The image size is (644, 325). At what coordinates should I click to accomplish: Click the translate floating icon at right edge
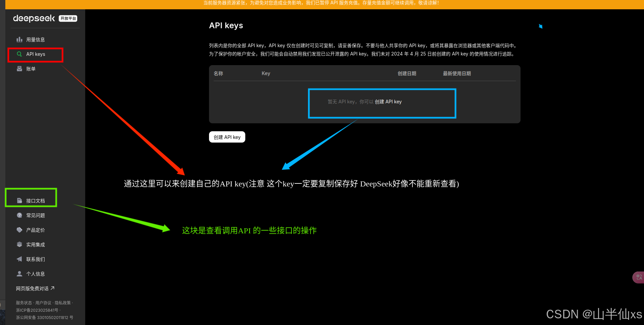(x=639, y=277)
